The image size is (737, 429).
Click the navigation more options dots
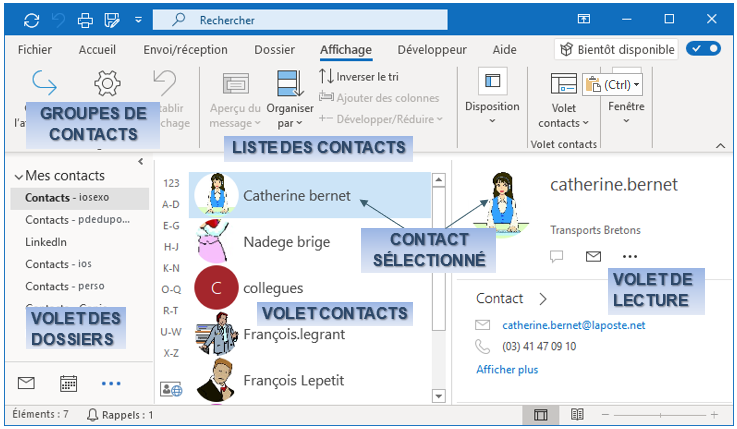111,383
